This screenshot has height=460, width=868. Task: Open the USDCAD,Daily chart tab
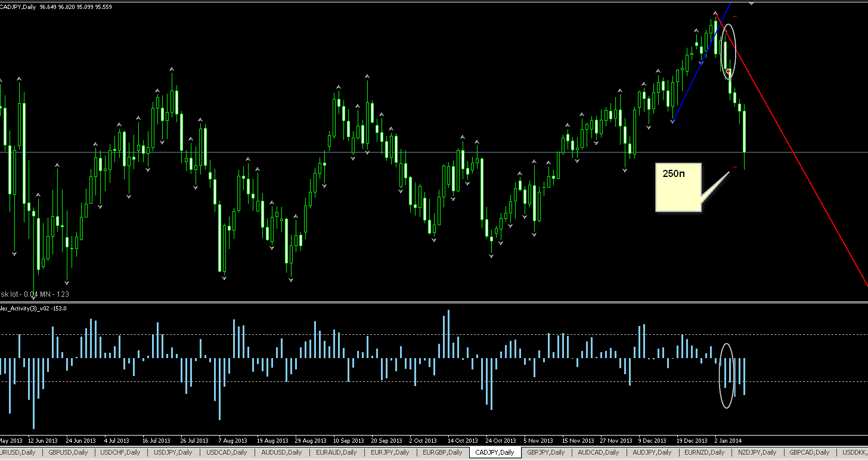tap(227, 453)
